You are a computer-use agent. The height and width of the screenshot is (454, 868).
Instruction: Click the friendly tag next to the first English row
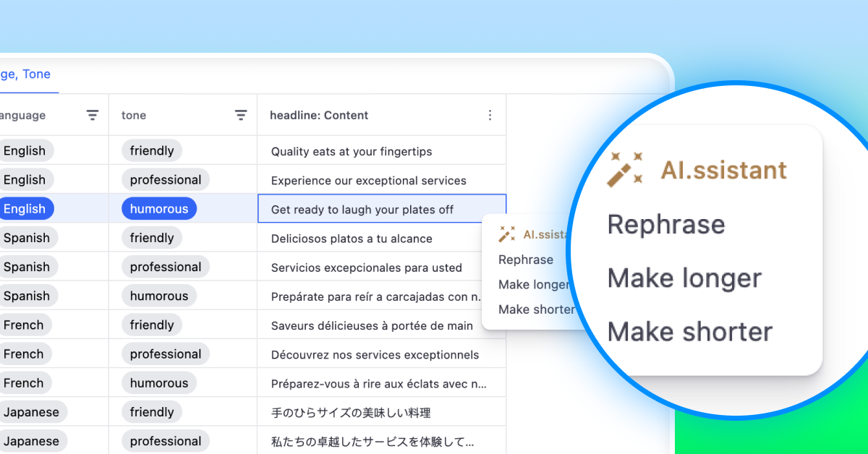coord(152,150)
